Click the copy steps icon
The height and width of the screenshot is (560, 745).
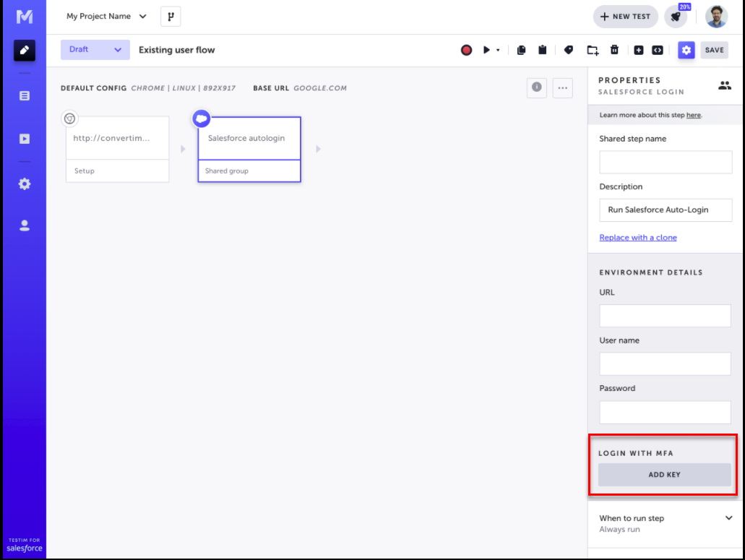pyautogui.click(x=521, y=50)
